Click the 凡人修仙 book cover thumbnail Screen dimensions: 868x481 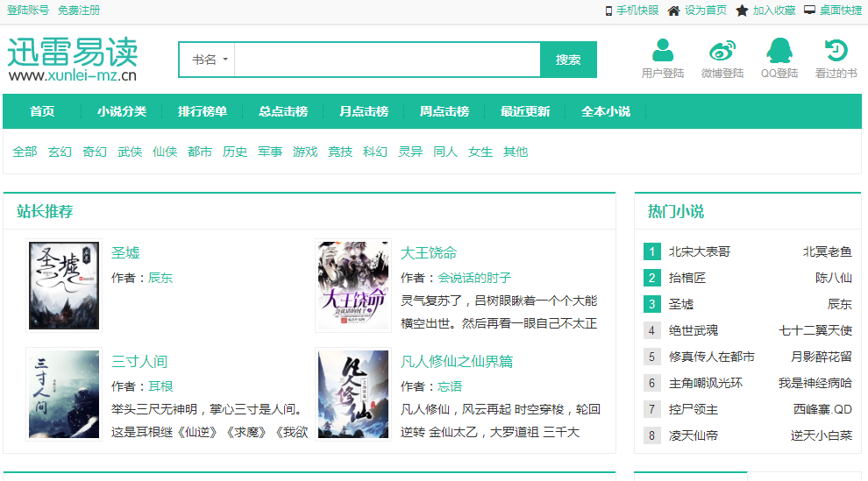tap(353, 394)
